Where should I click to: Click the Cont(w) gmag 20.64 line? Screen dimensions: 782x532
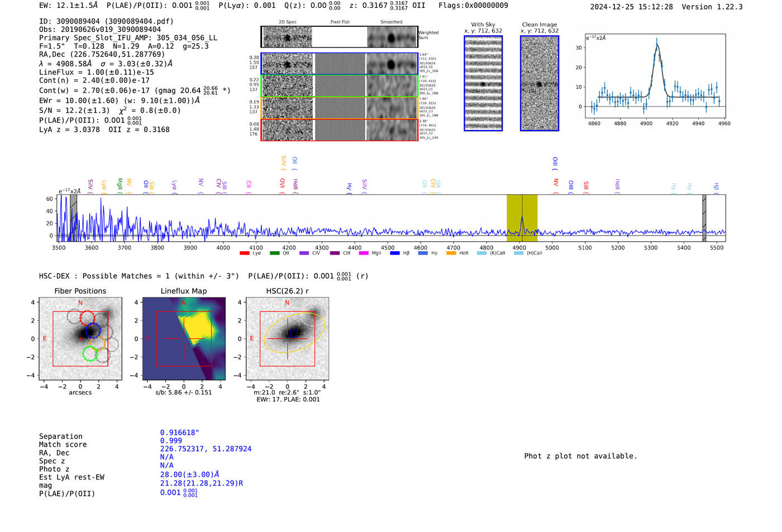coord(135,90)
